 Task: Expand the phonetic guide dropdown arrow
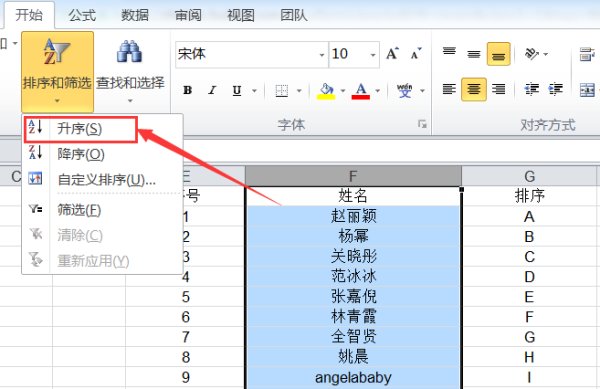[422, 91]
